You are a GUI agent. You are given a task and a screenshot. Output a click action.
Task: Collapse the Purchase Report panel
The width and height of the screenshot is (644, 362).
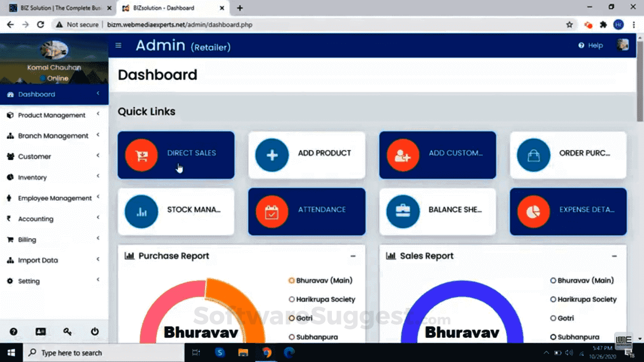click(353, 256)
